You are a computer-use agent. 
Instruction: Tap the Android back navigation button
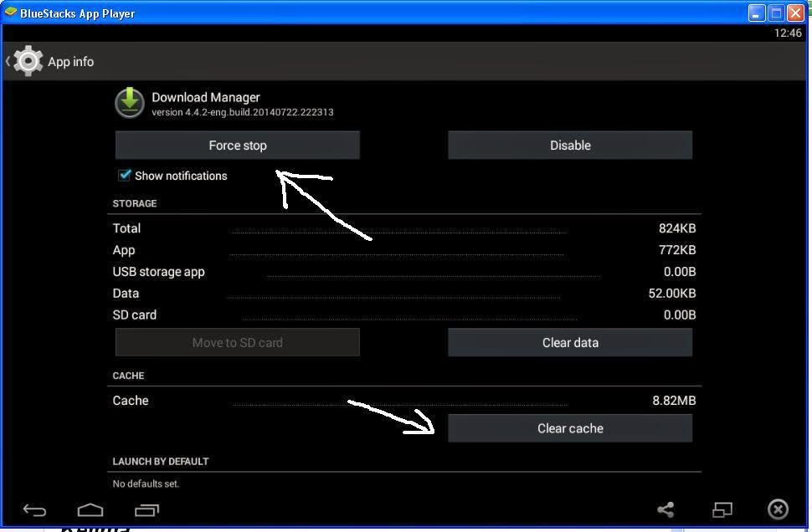click(x=34, y=510)
